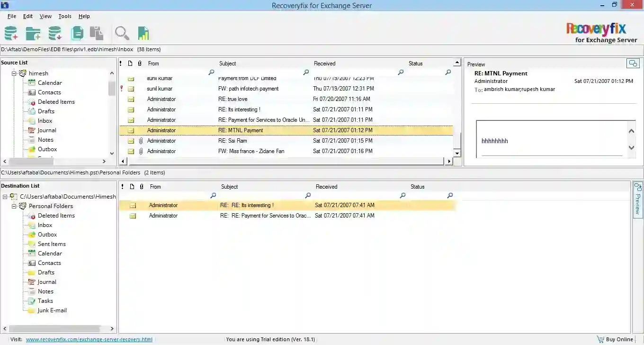Click source email list scroll up arrow

457,63
